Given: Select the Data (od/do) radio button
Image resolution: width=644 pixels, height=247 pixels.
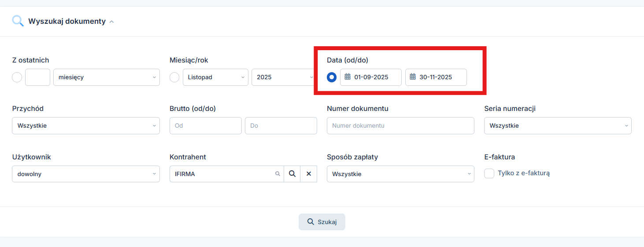Looking at the screenshot, I should [x=332, y=77].
